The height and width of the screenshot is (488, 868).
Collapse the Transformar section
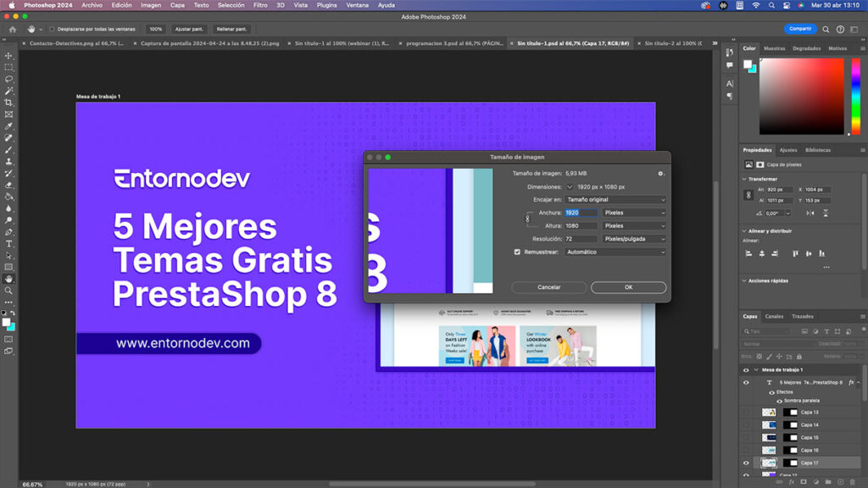744,180
